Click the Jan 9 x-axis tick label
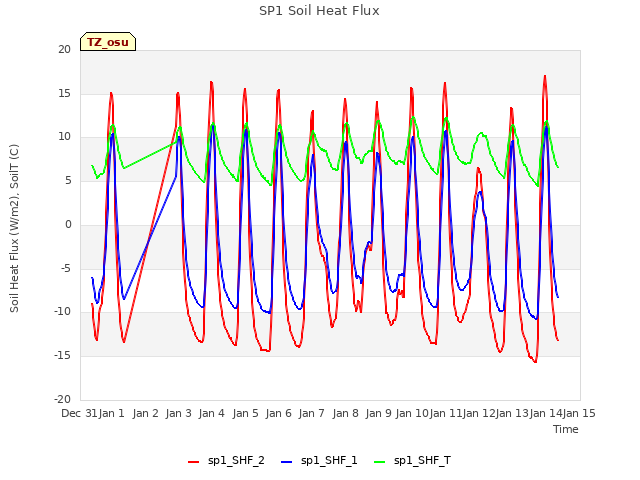 379,413
